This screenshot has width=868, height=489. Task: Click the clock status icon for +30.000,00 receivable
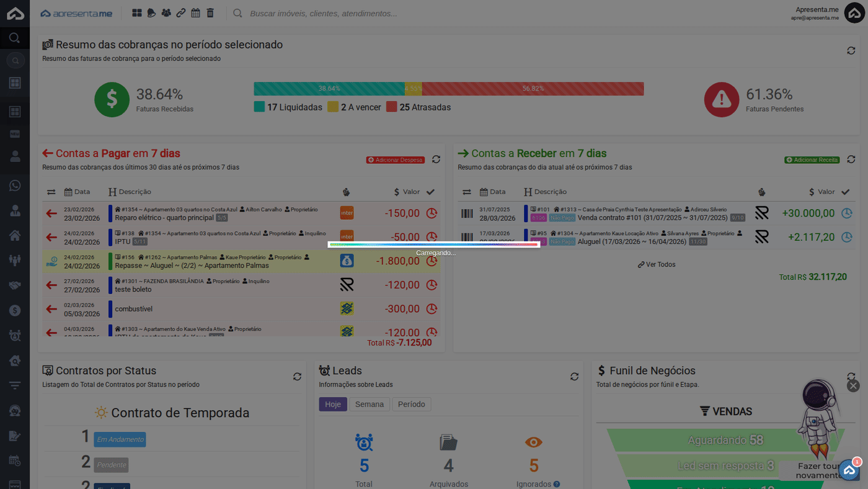(846, 213)
